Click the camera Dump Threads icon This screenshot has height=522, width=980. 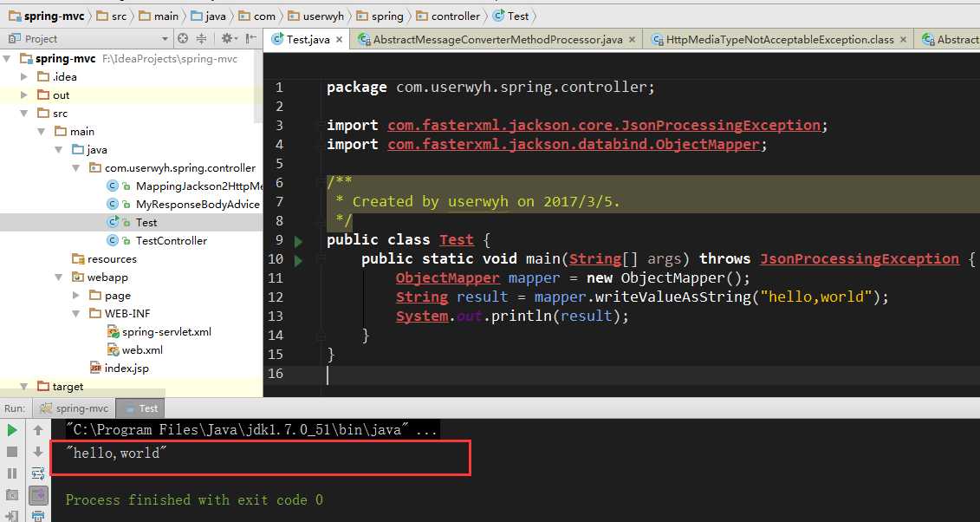[x=12, y=495]
